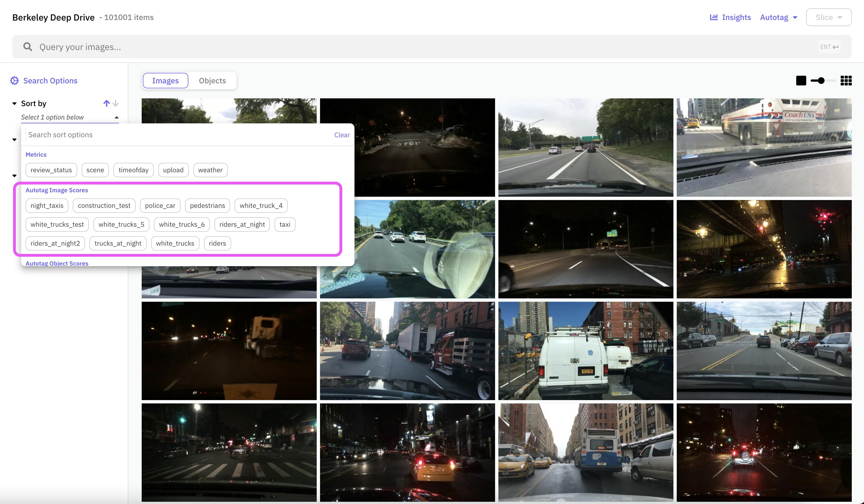Choose the riders_at_night sort option
The height and width of the screenshot is (504, 864).
(242, 224)
